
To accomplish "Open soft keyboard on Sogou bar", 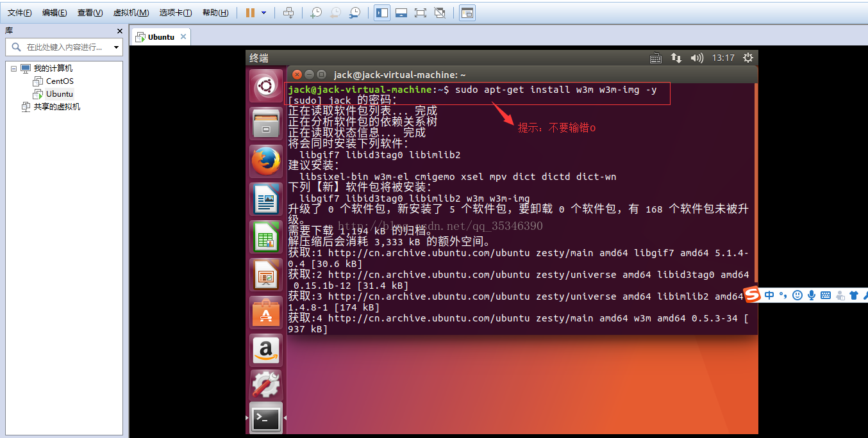I will point(826,295).
